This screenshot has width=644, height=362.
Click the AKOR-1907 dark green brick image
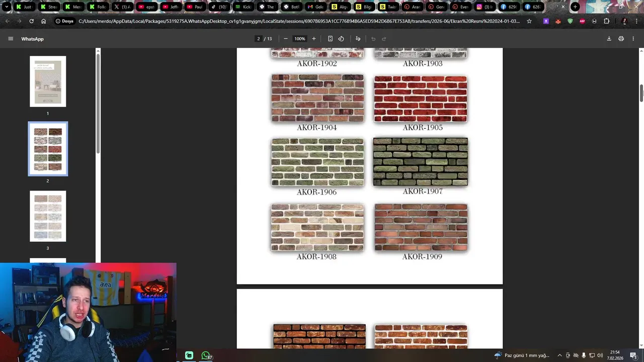[x=421, y=162]
